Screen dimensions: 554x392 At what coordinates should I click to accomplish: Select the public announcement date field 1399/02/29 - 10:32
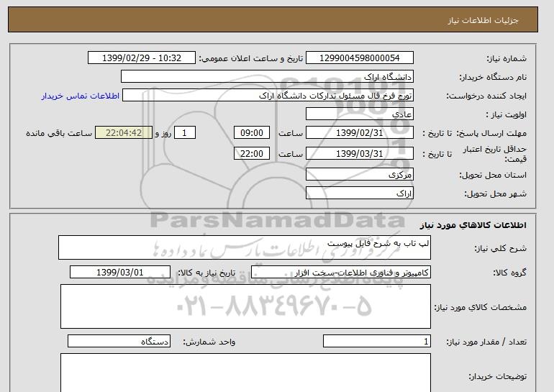click(x=141, y=58)
